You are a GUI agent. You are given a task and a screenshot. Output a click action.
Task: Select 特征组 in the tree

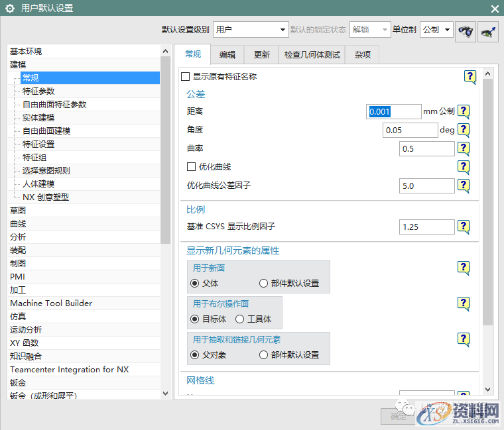pyautogui.click(x=90, y=157)
